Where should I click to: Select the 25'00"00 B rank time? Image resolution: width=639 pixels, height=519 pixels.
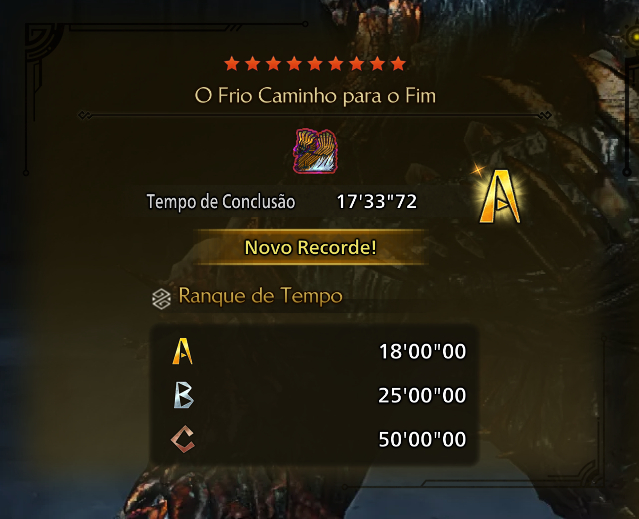click(422, 395)
